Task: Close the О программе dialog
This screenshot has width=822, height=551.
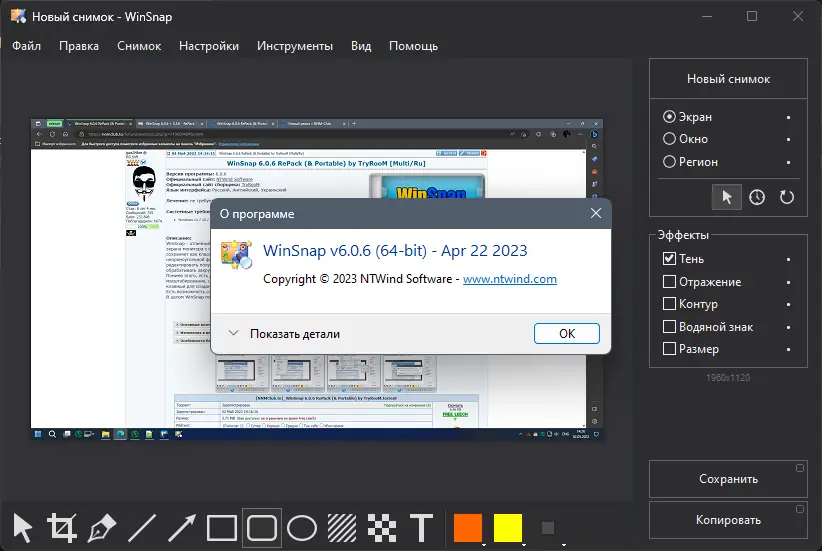Action: [596, 213]
